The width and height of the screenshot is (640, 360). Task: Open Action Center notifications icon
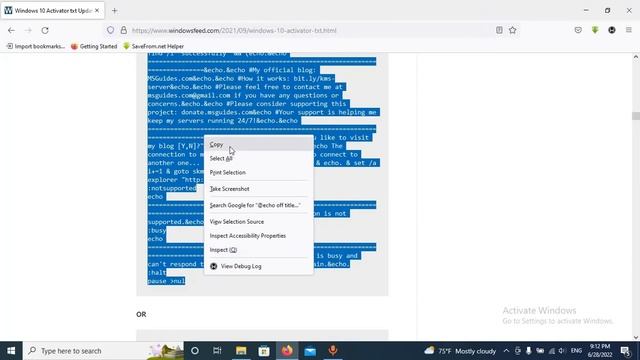[x=626, y=351]
